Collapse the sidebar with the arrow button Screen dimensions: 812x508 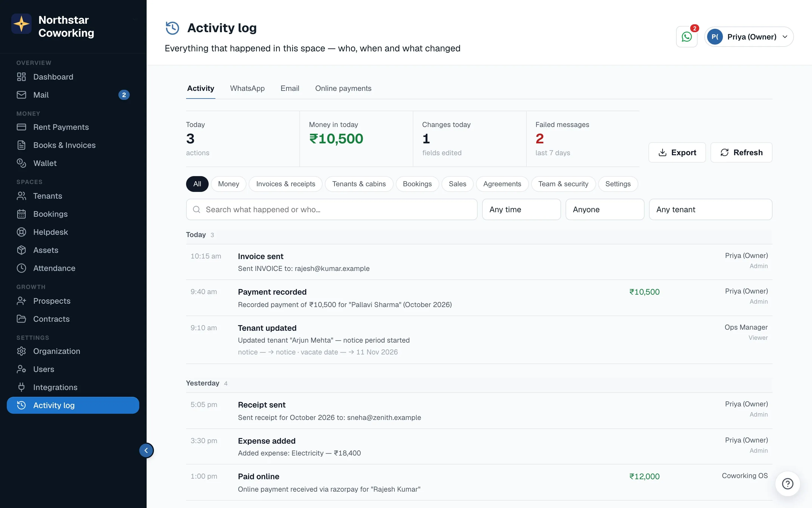(146, 450)
